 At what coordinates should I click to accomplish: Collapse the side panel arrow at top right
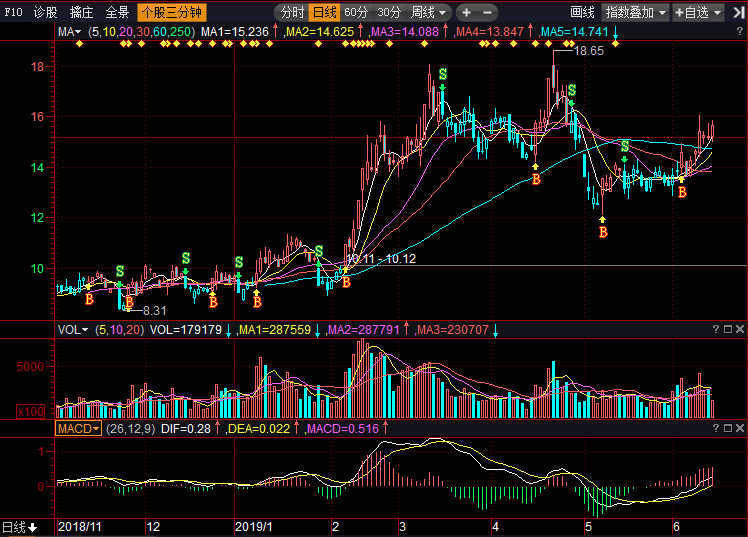738,13
